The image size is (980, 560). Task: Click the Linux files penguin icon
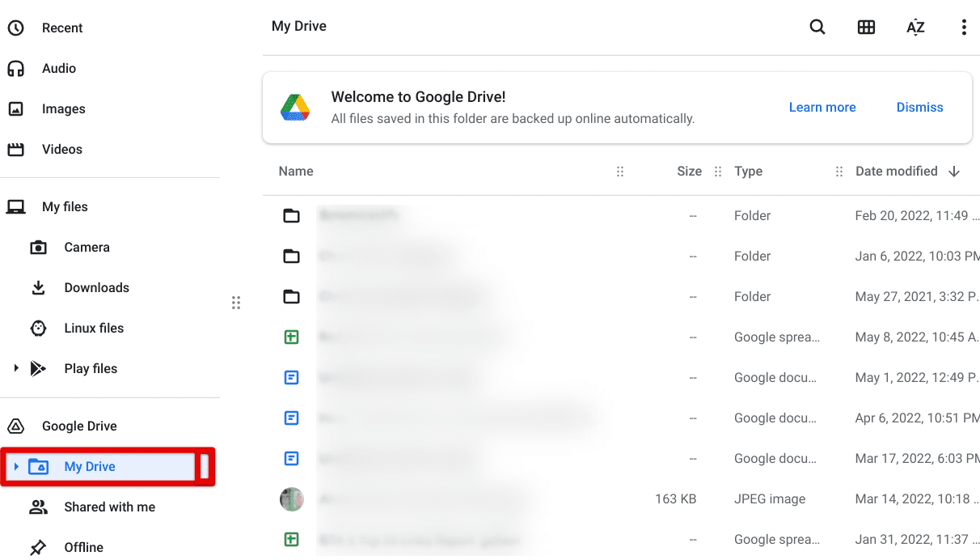[x=38, y=328]
